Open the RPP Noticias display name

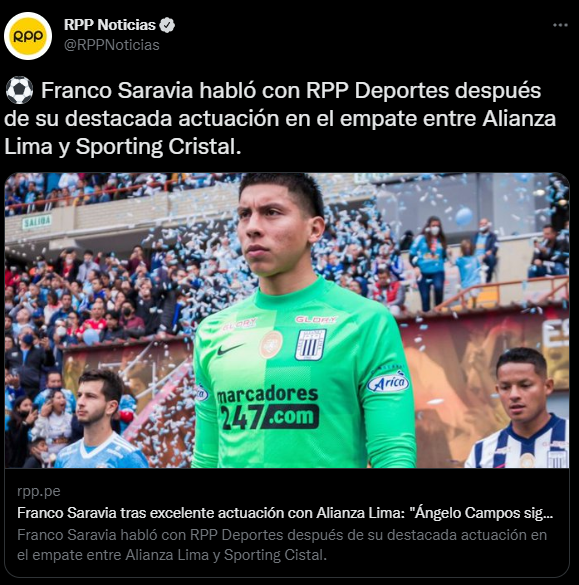coord(110,25)
